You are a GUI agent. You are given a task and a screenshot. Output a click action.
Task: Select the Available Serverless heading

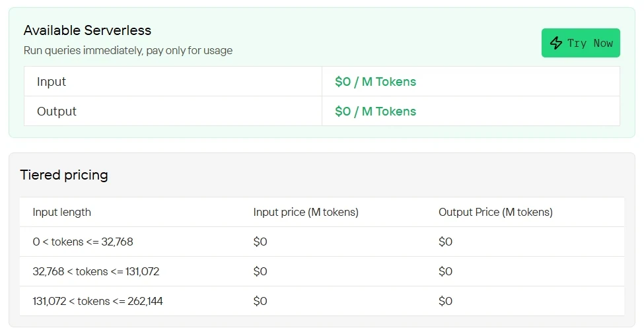coord(87,30)
